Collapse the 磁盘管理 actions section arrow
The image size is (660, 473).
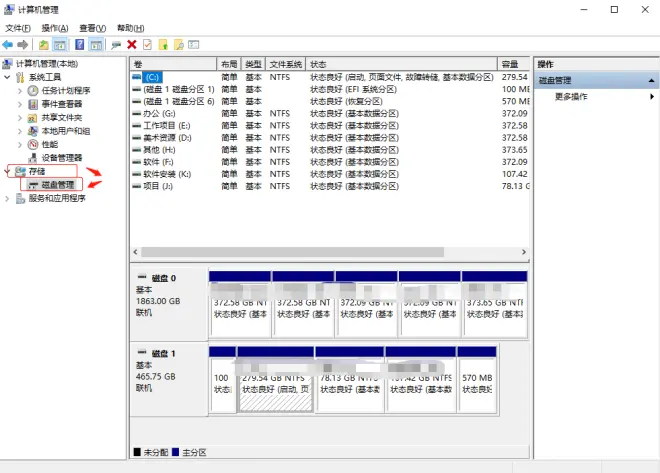click(x=653, y=80)
